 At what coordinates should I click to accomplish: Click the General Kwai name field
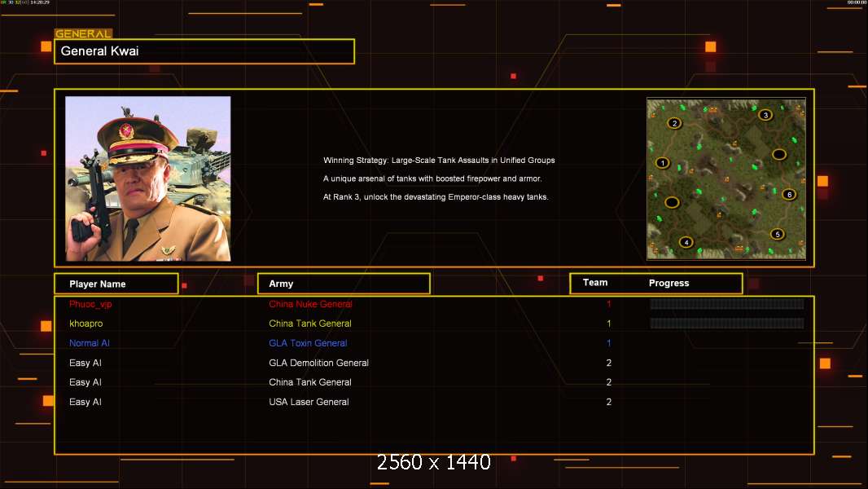tap(204, 51)
